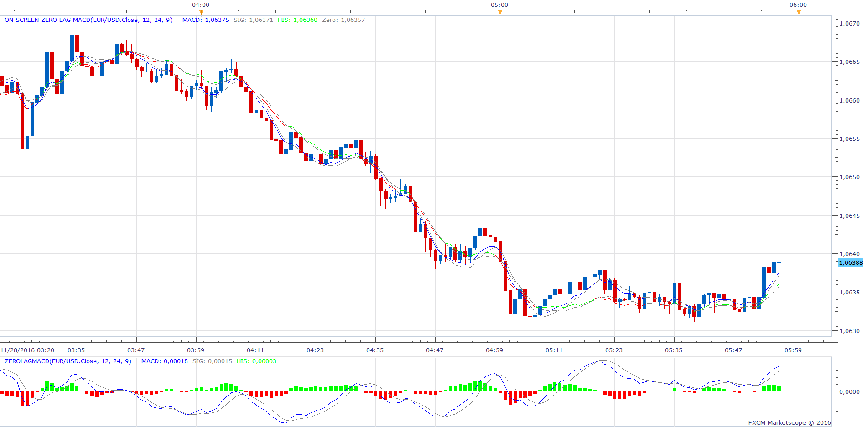Click the 05:47 time axis label
868x427 pixels.
(x=733, y=350)
